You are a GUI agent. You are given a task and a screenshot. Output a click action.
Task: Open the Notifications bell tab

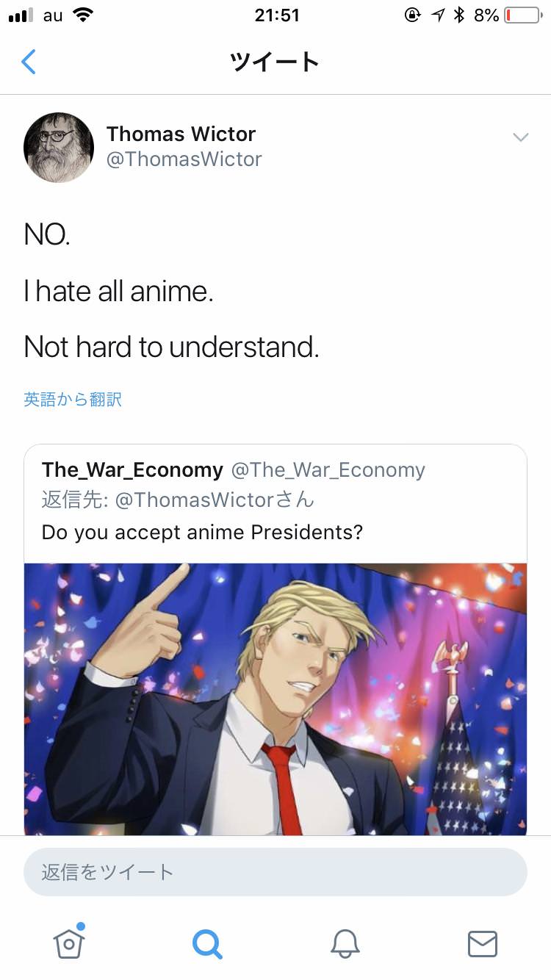(x=345, y=943)
